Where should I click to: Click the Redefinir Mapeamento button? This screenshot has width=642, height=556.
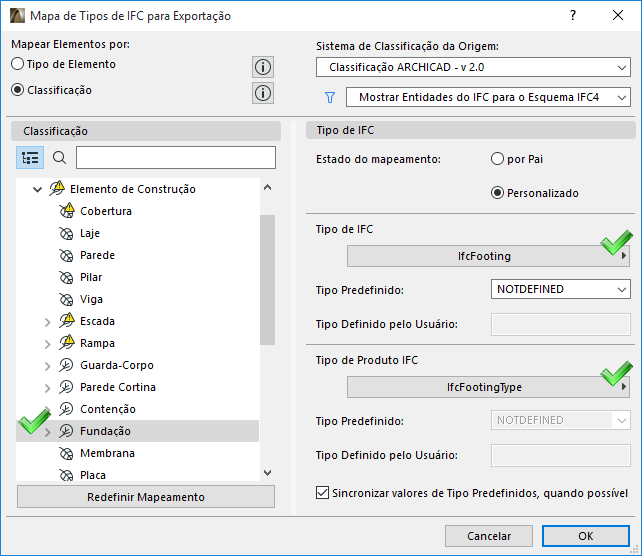[146, 497]
